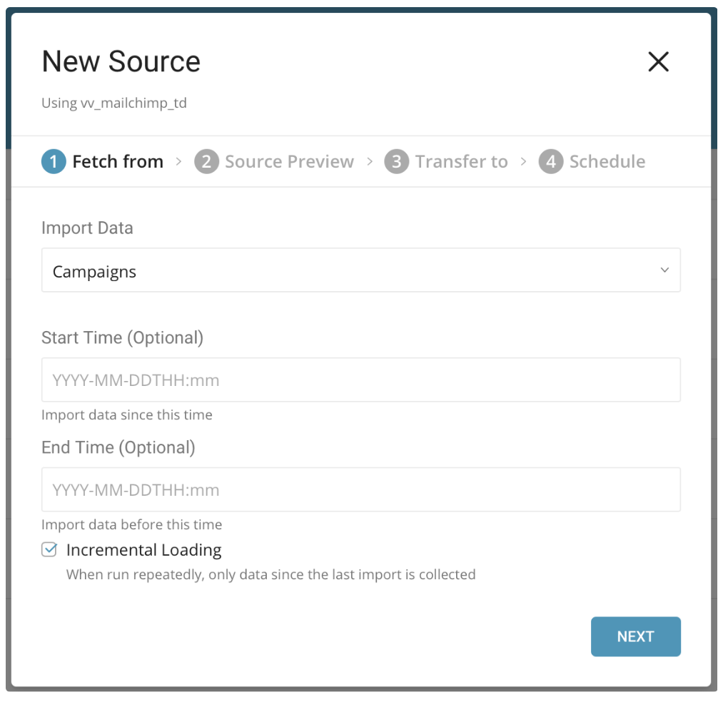The width and height of the screenshot is (728, 702).
Task: Jump to the Transfer to step
Action: click(x=461, y=162)
